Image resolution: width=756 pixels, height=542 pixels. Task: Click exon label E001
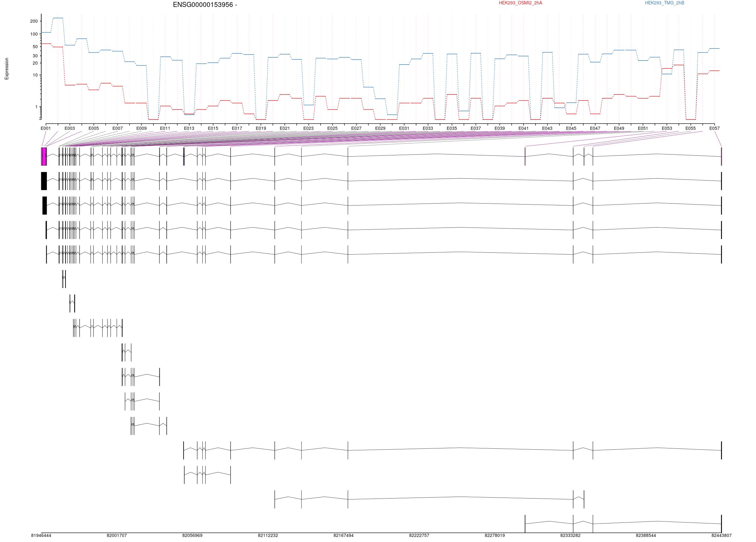[x=46, y=129]
